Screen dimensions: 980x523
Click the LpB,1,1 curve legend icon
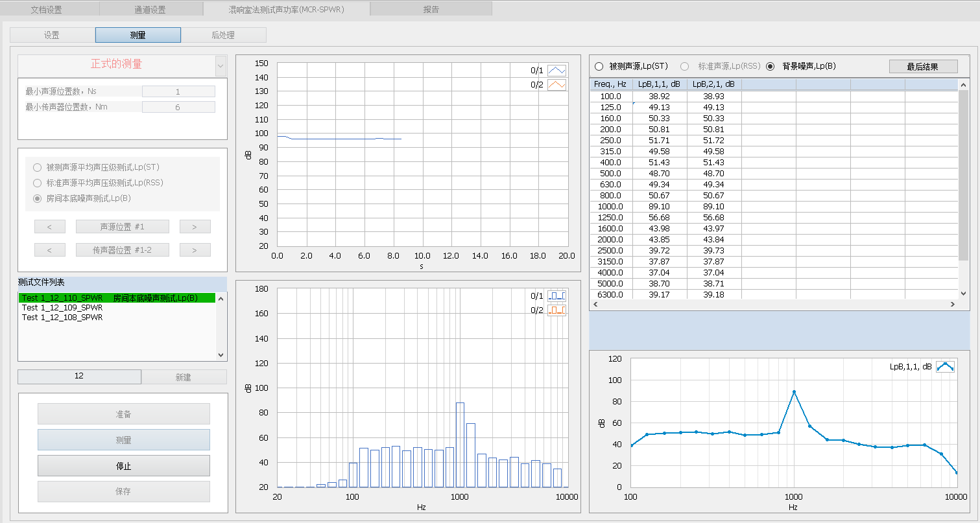945,367
